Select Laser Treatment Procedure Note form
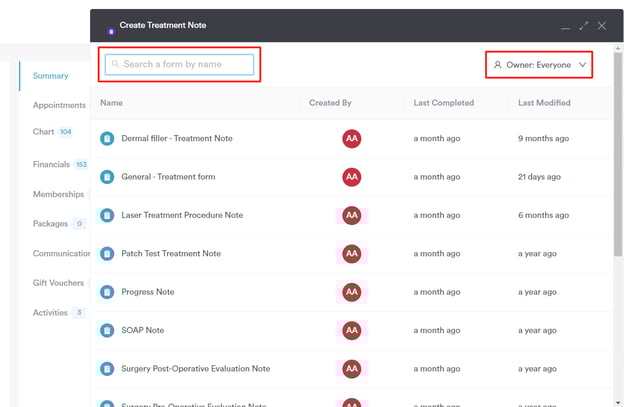This screenshot has height=407, width=624. pyautogui.click(x=182, y=215)
